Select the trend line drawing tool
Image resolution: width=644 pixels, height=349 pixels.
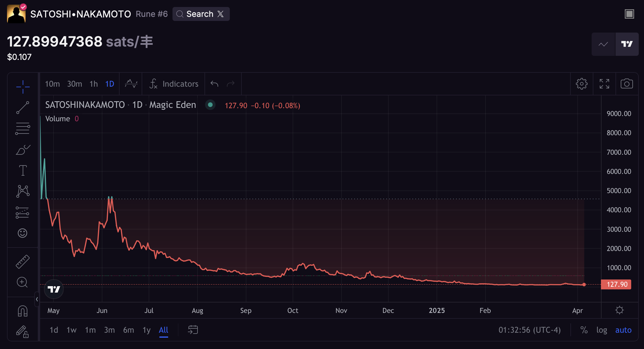point(23,108)
